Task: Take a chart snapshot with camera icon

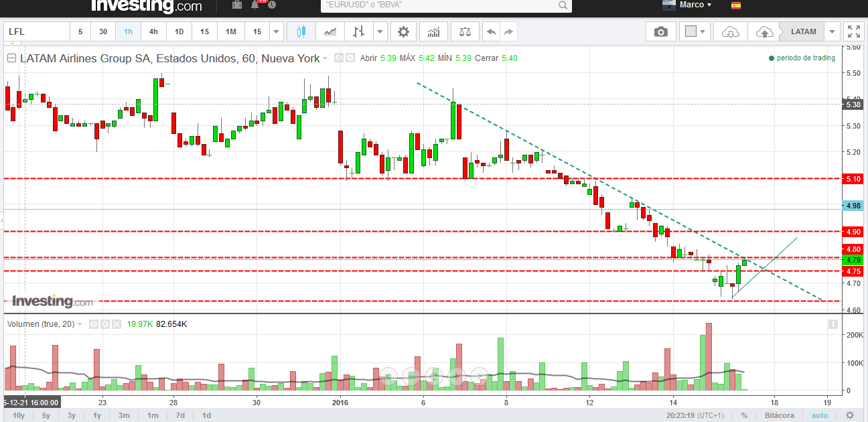Action: 661,31
